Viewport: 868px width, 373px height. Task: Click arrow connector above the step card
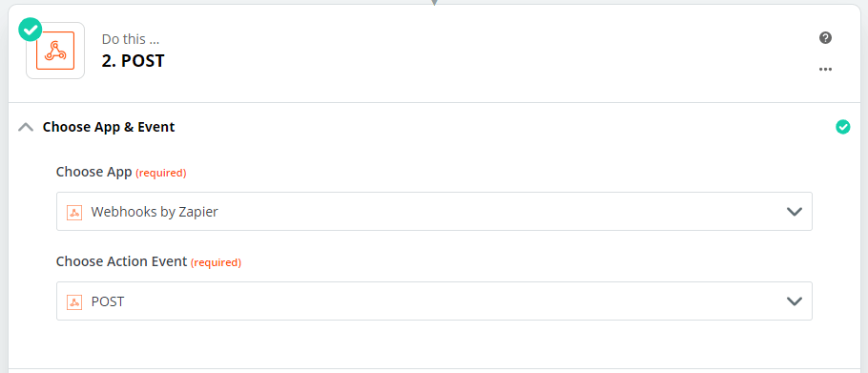(x=434, y=2)
